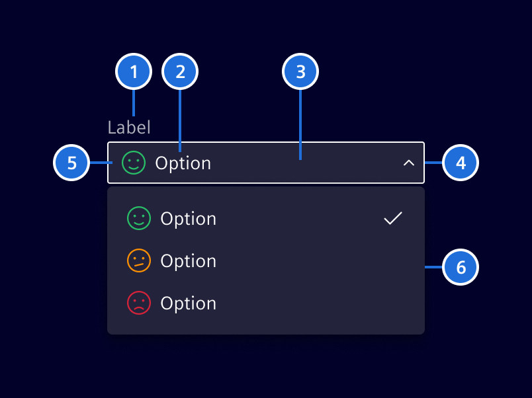Click the first Option item in the menu
The image size is (532, 398).
188,218
